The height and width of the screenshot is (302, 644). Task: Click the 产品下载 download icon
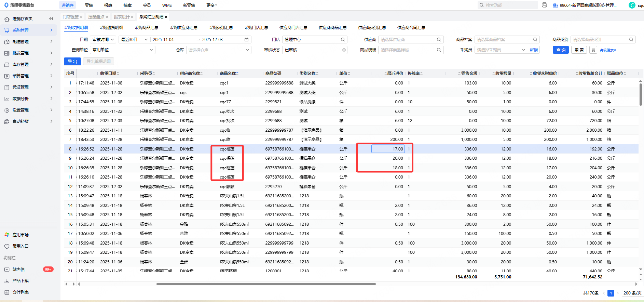[7, 281]
